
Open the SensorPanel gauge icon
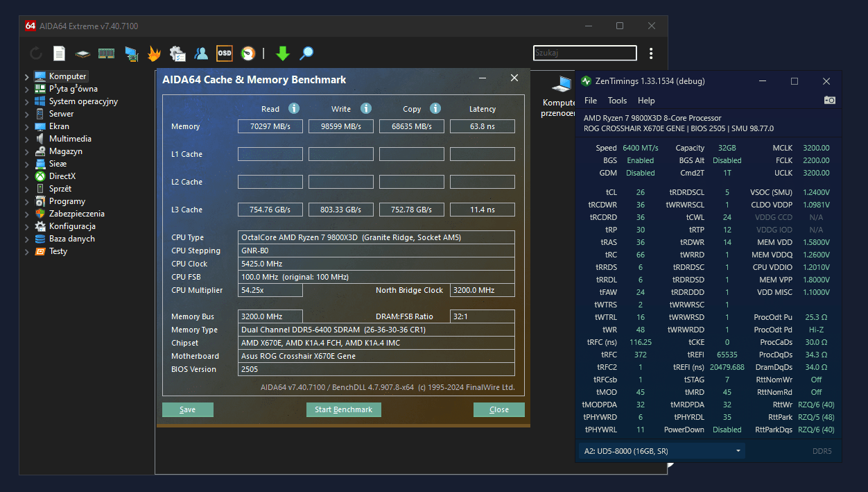248,53
